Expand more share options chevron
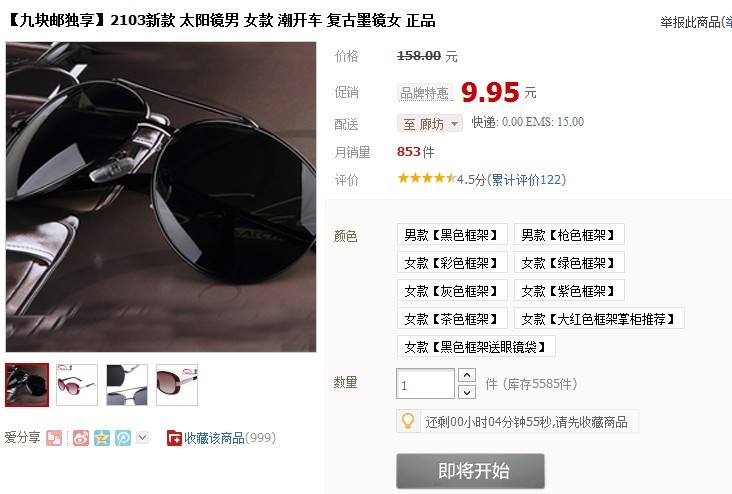 (143, 438)
